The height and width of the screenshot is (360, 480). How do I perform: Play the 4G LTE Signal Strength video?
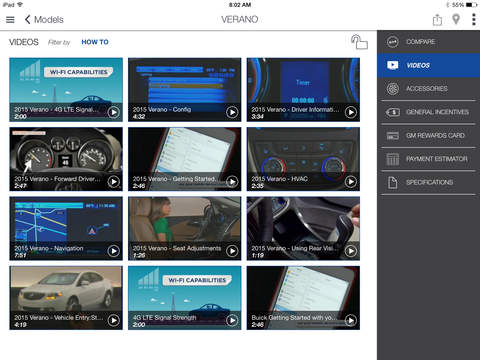click(232, 320)
